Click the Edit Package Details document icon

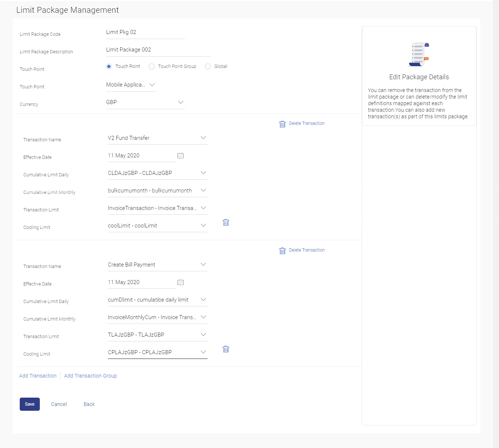tap(419, 54)
